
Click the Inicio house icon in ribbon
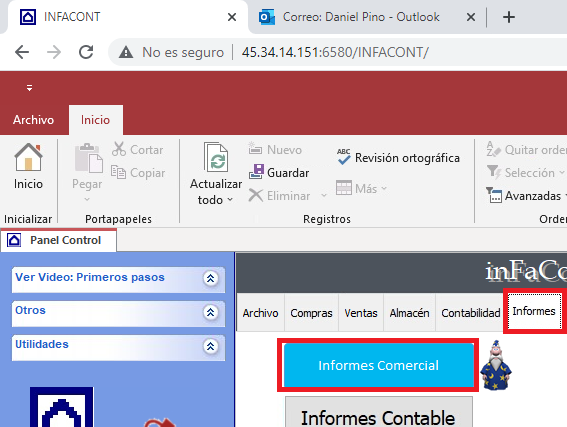(x=28, y=157)
